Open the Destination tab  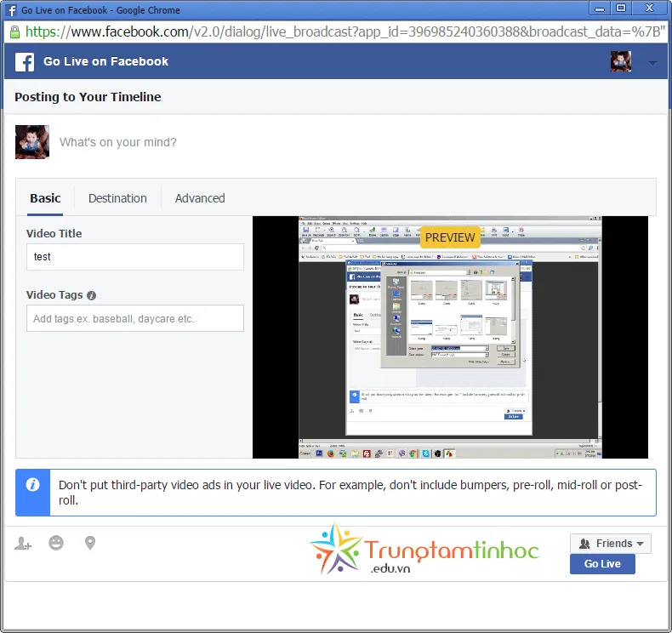pos(117,198)
